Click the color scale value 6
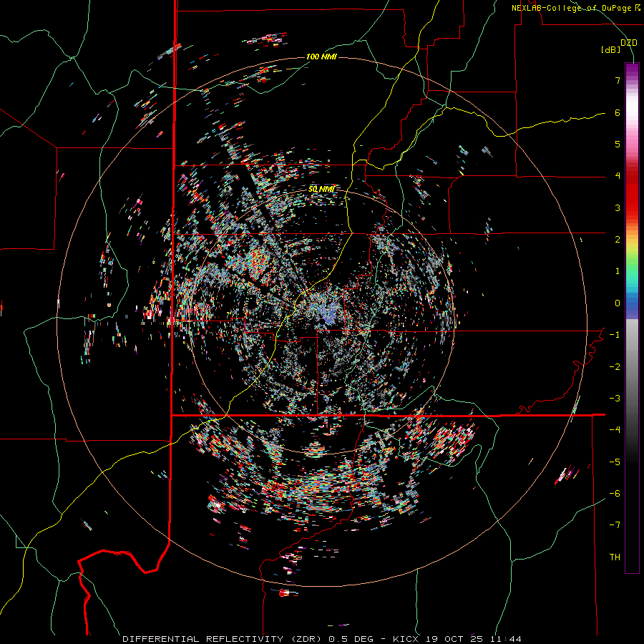The width and height of the screenshot is (644, 644). (618, 112)
